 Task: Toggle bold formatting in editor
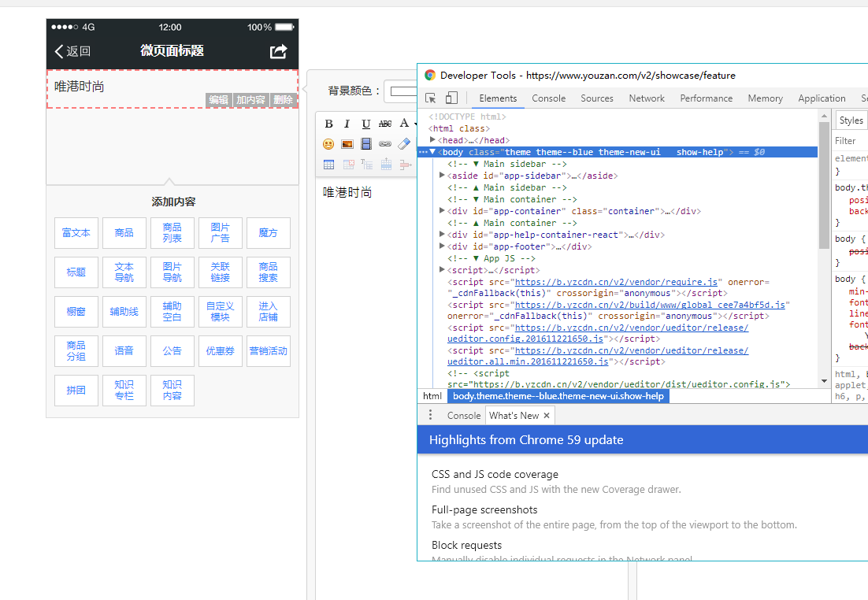[328, 124]
